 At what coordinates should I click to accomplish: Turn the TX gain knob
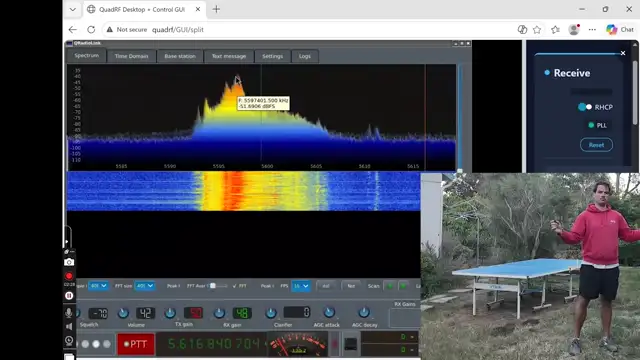[170, 313]
